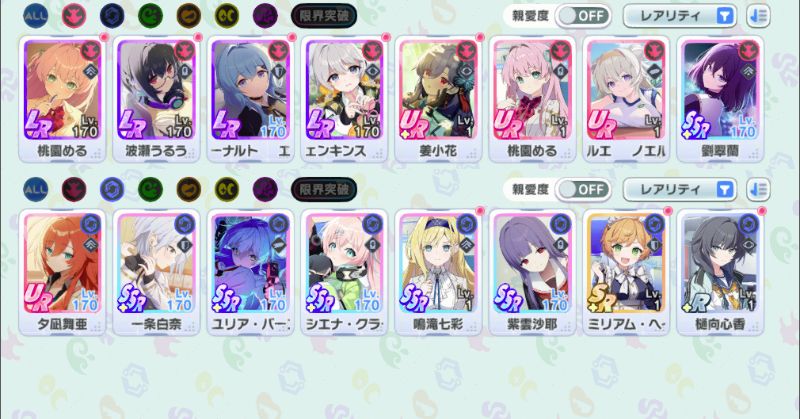
Task: Enable 限界突破 filter in the upper bar
Action: 324,16
